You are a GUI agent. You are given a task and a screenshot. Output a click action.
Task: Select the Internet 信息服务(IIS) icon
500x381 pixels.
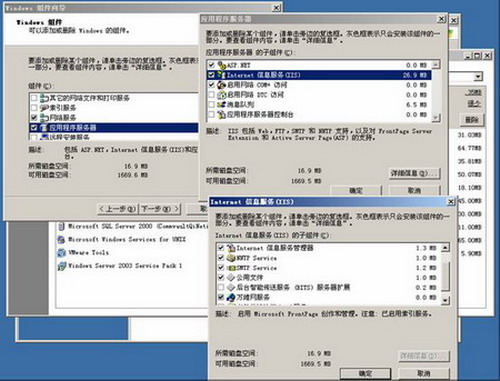pos(222,75)
